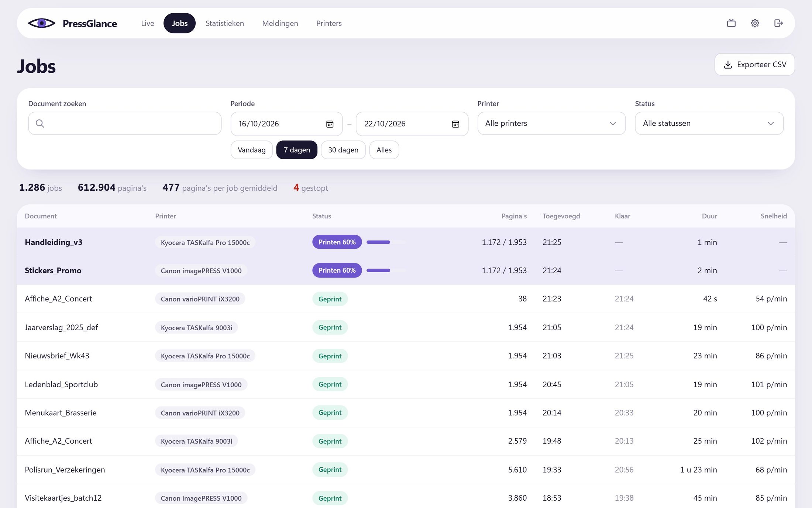The image size is (812, 508).
Task: Sort by the Snelheid column header
Action: click(x=774, y=216)
